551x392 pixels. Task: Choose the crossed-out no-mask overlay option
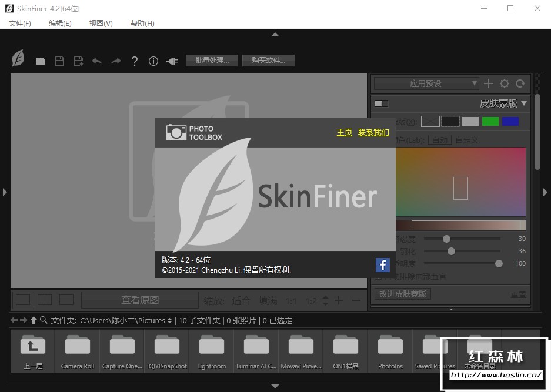point(430,122)
